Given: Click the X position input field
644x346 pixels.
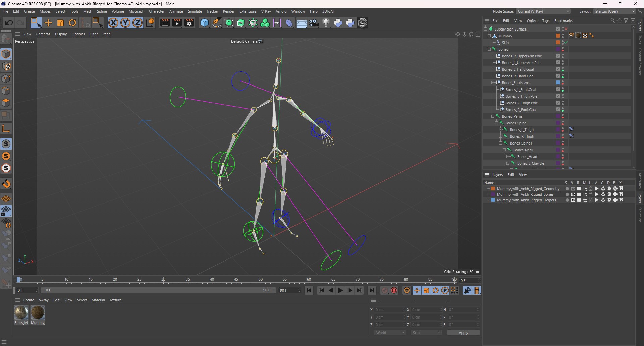Looking at the screenshot, I should [x=389, y=310].
